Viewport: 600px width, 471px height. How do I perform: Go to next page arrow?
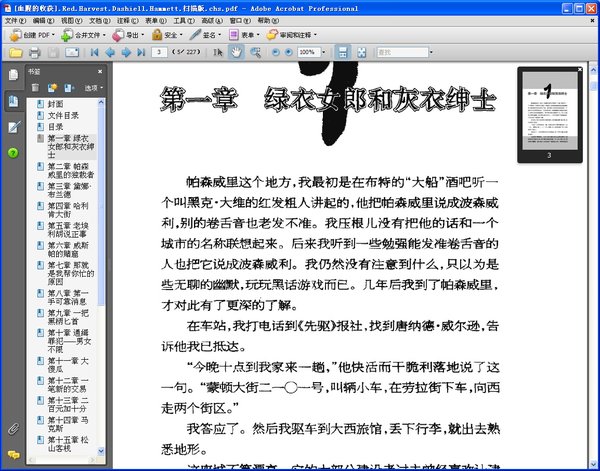click(x=126, y=52)
